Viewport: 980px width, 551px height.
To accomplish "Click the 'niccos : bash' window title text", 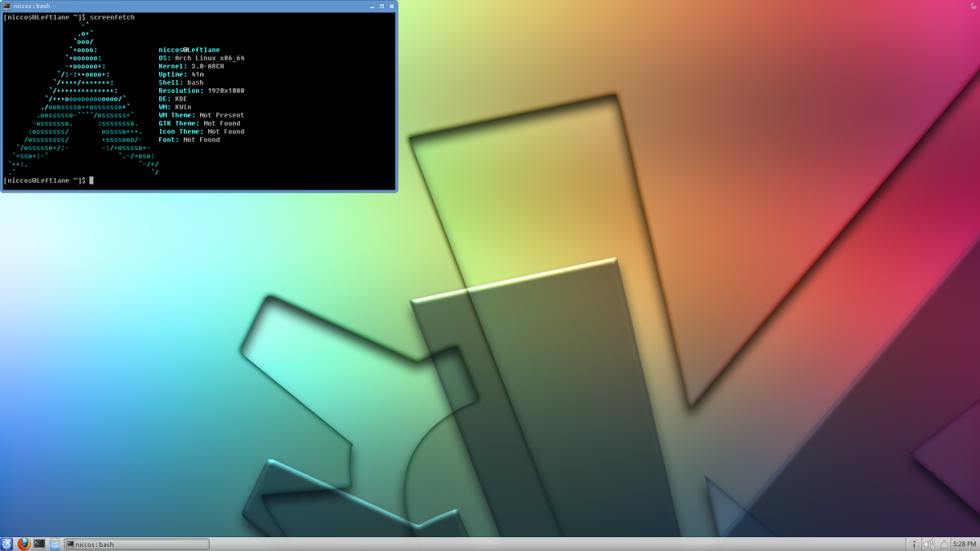I will 32,6.
